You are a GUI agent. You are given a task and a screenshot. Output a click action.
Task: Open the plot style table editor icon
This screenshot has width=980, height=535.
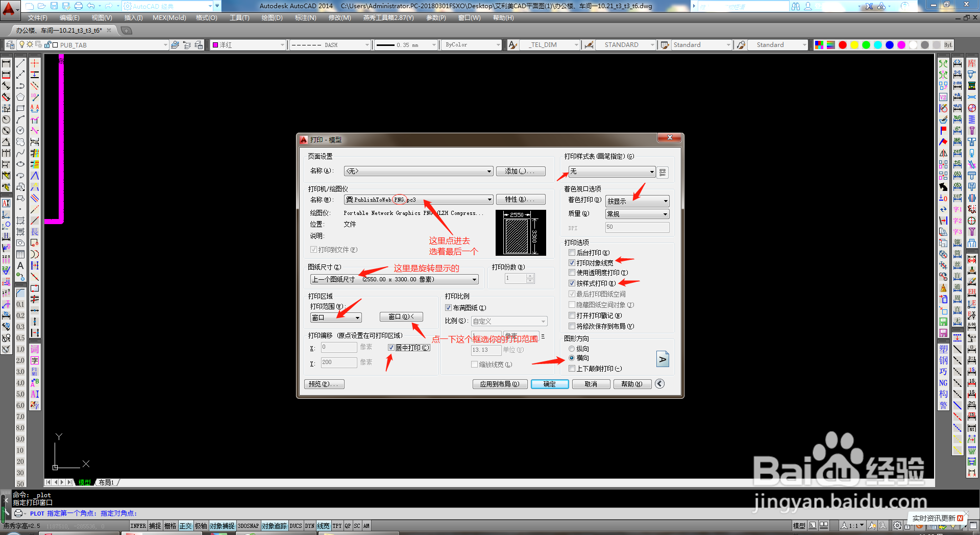click(663, 173)
